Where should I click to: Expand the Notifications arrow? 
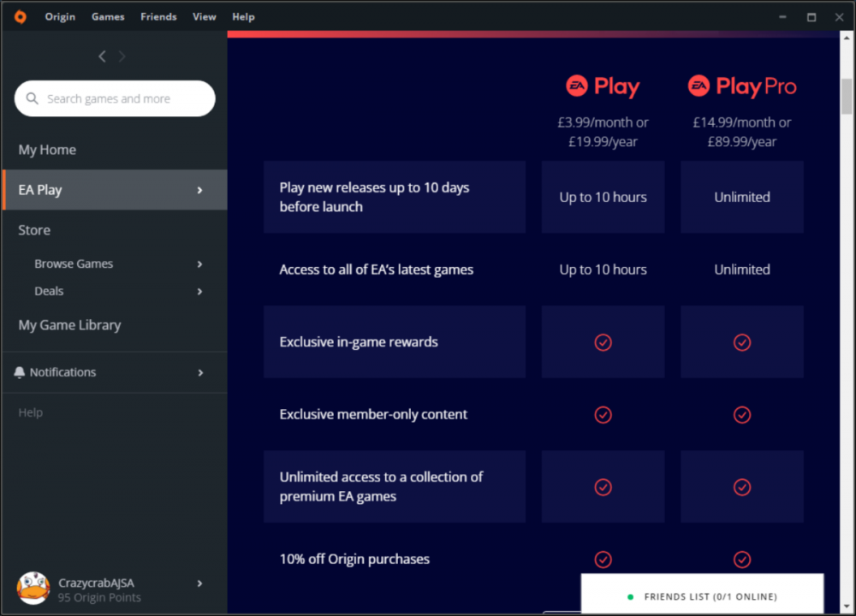tap(200, 373)
